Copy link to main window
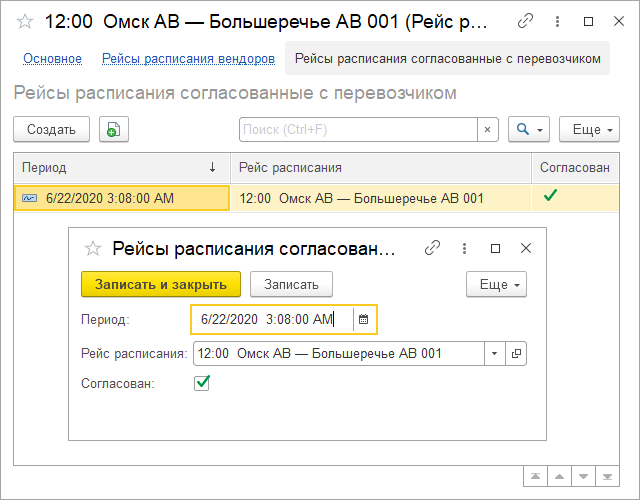This screenshot has width=640, height=500. (x=525, y=21)
